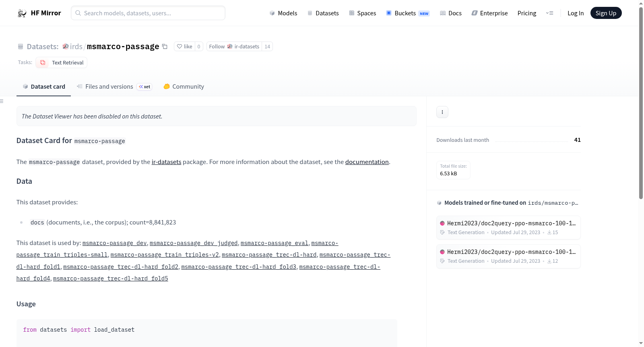This screenshot has height=347, width=644.
Task: Click the msmarco-passage dataset title
Action: coord(123,46)
